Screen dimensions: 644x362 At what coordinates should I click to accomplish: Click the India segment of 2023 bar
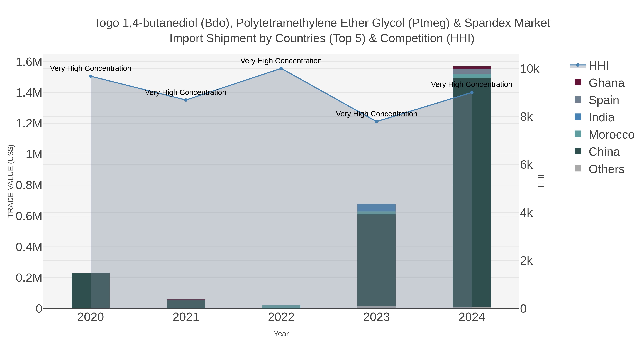377,208
